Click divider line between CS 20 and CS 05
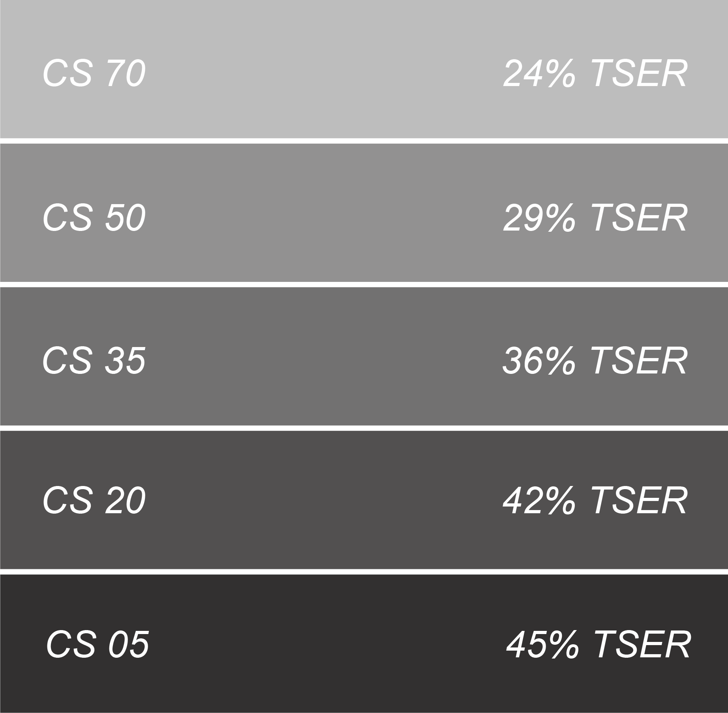The width and height of the screenshot is (728, 713). click(x=364, y=572)
